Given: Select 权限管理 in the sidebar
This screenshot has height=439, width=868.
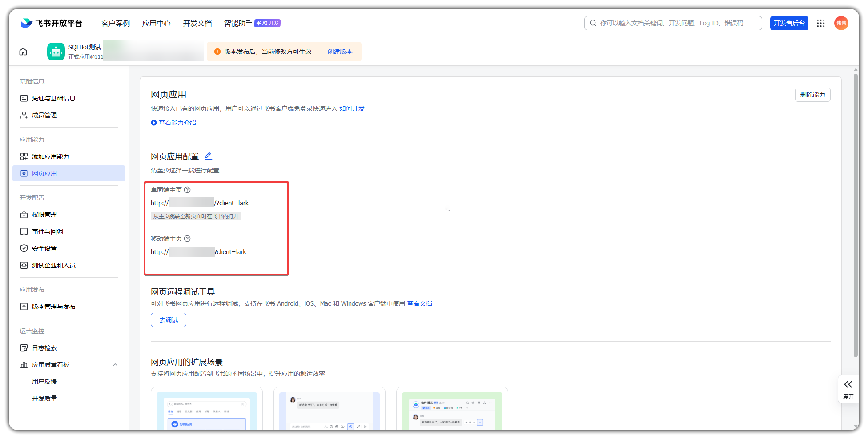Looking at the screenshot, I should (44, 215).
